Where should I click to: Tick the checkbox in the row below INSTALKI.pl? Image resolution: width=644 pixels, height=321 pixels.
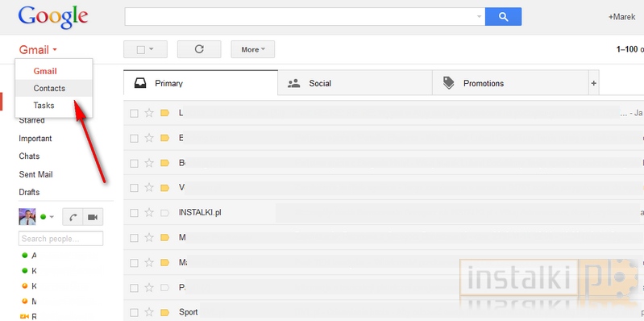click(134, 238)
